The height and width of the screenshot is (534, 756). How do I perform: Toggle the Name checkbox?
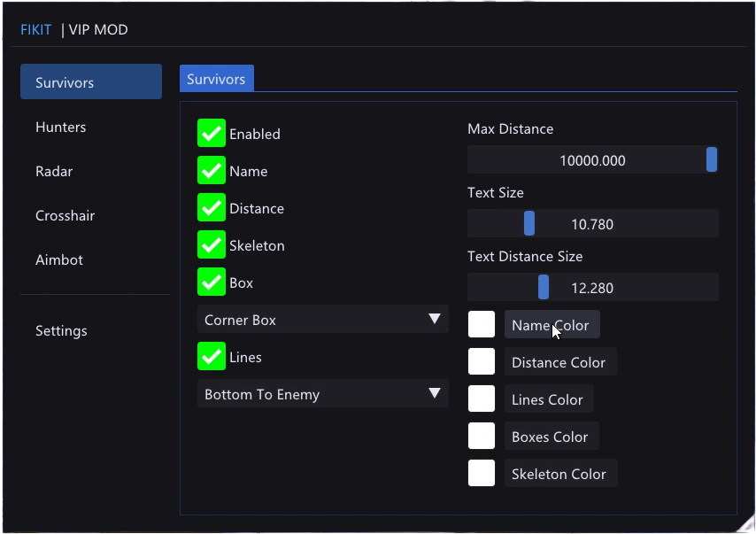coord(212,170)
